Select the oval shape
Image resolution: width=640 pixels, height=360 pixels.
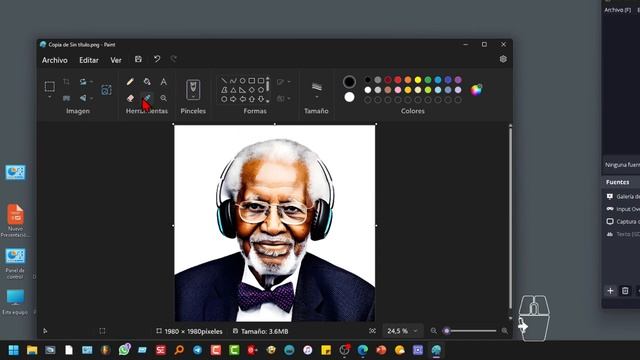[x=242, y=80]
